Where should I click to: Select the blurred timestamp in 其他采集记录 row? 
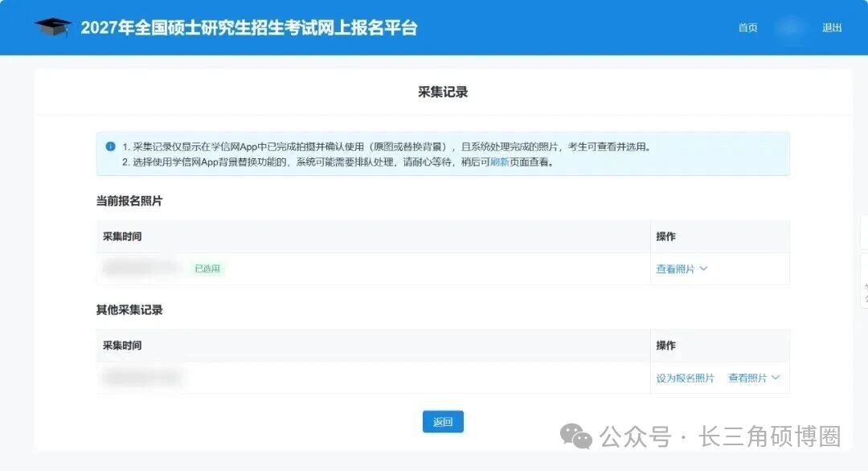click(142, 378)
